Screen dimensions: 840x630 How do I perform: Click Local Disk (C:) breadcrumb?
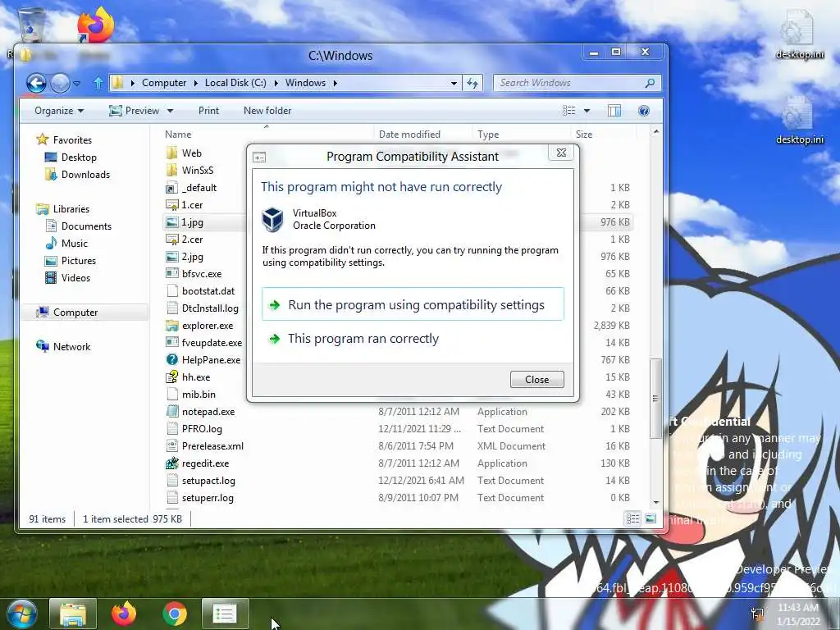235,83
